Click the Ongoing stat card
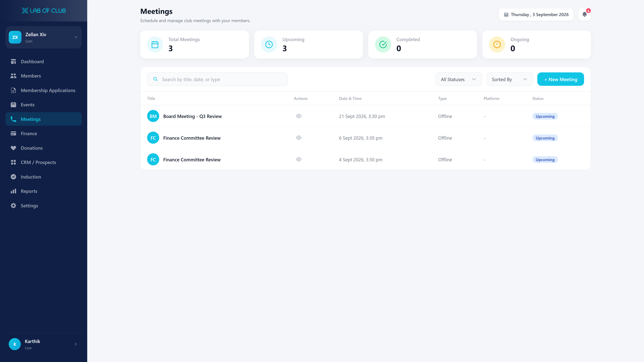Image resolution: width=644 pixels, height=362 pixels. point(537,44)
